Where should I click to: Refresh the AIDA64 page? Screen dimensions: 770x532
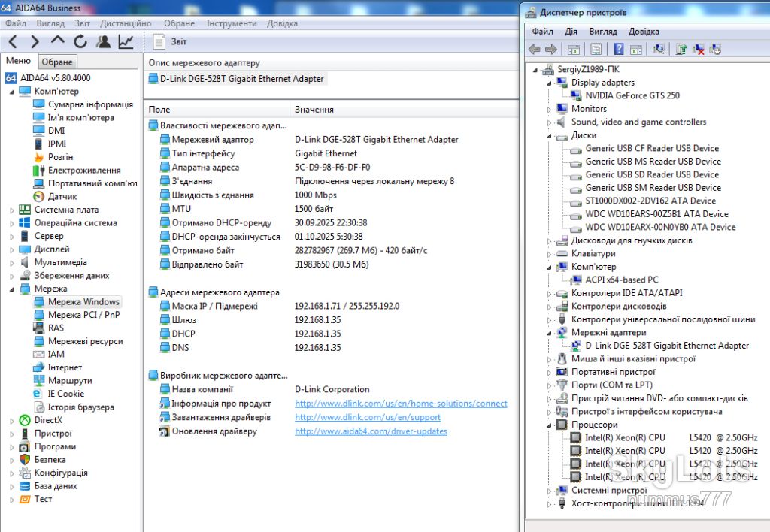pyautogui.click(x=80, y=42)
